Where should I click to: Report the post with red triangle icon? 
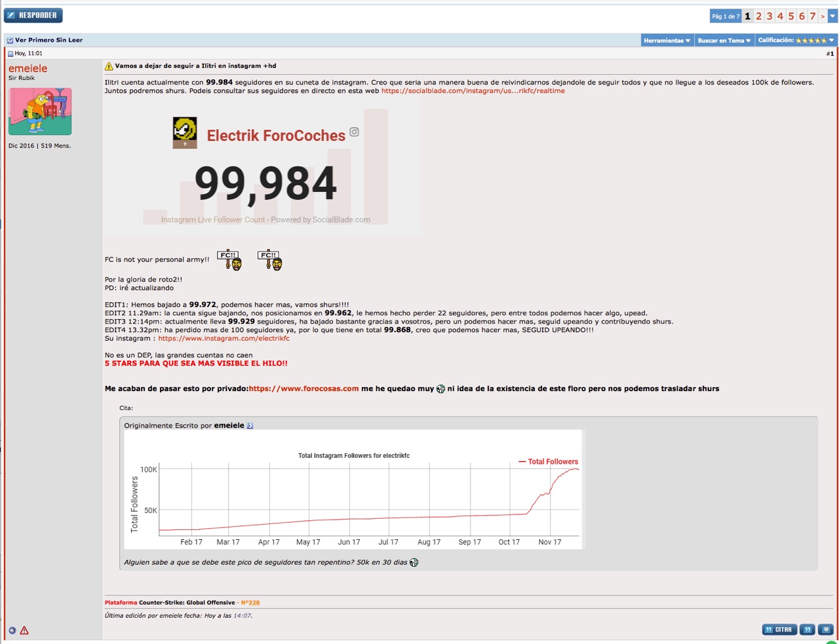pos(24,630)
